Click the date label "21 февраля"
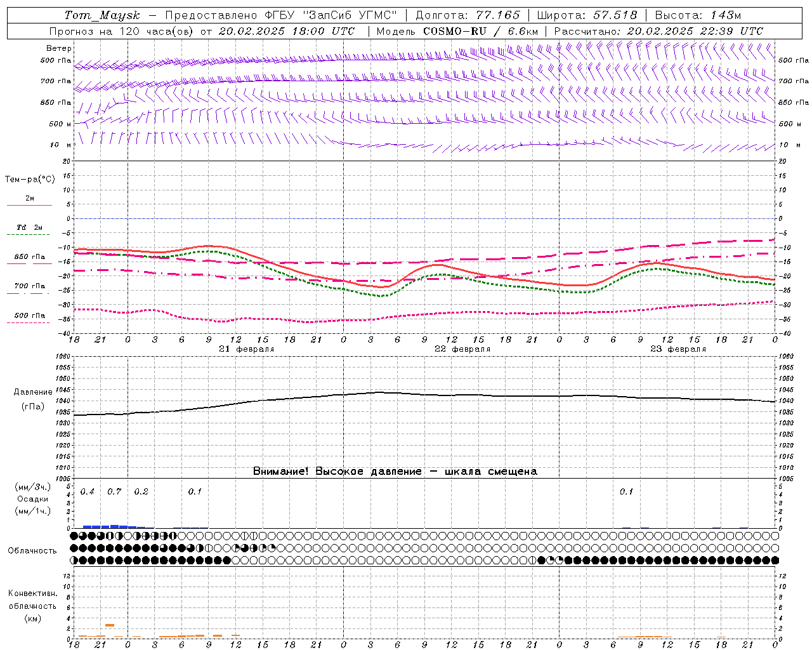 pyautogui.click(x=247, y=349)
